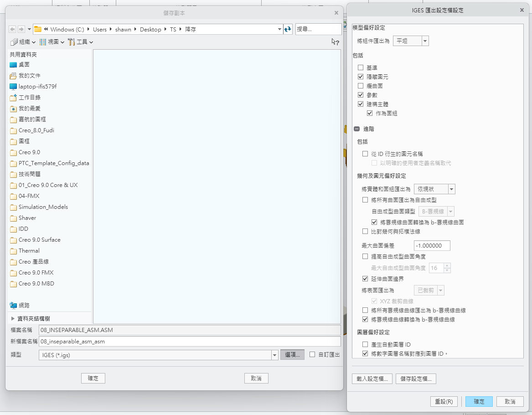This screenshot has width=532, height=415.
Task: Enable the 基準 datum checkbox
Action: pyautogui.click(x=361, y=68)
